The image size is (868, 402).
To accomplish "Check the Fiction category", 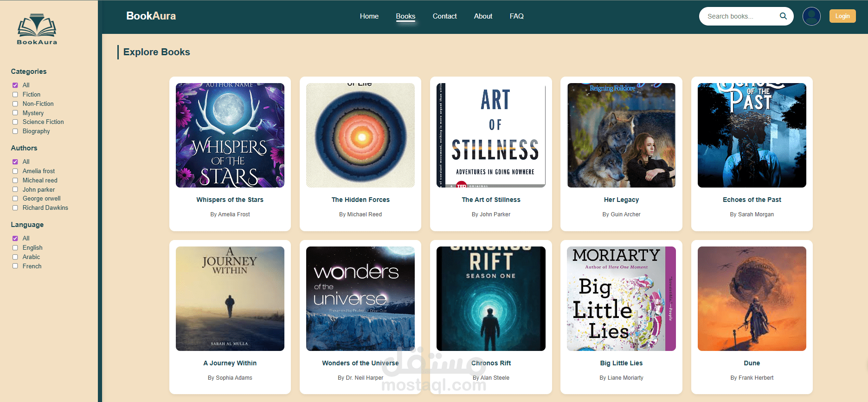I will (15, 95).
